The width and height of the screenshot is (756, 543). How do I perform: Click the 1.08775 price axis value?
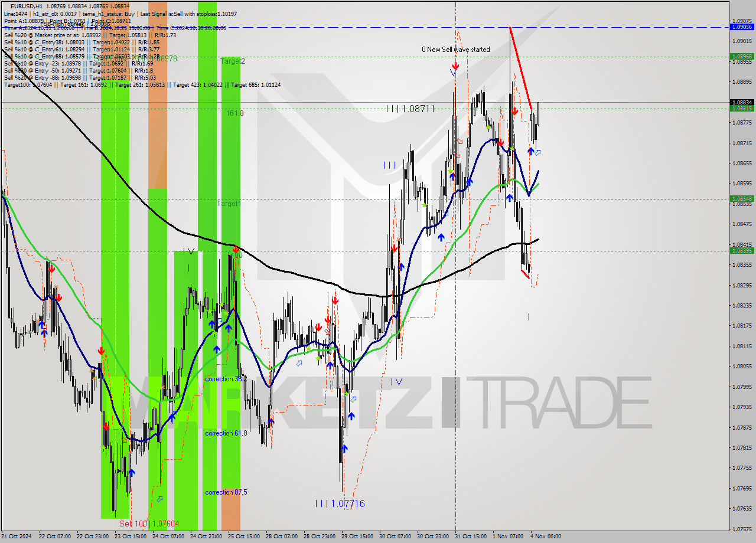pyautogui.click(x=742, y=123)
